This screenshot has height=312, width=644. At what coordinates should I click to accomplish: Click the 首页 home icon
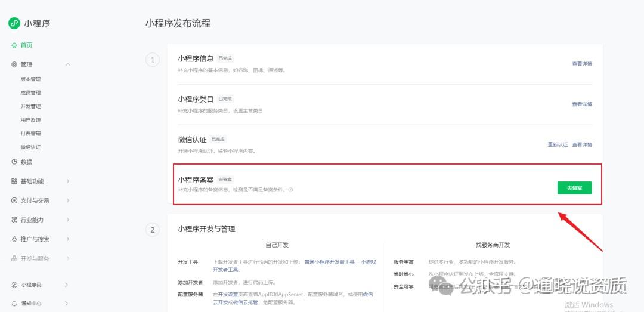point(14,45)
